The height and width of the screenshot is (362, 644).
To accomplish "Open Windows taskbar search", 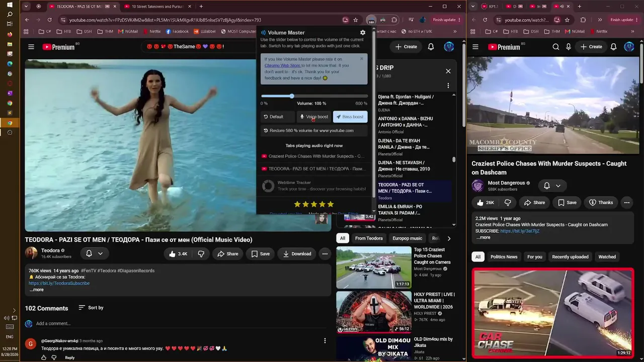I will (10, 14).
